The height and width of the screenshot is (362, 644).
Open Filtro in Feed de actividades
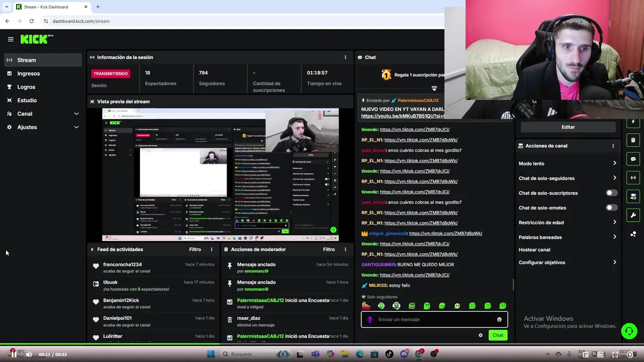click(x=195, y=249)
